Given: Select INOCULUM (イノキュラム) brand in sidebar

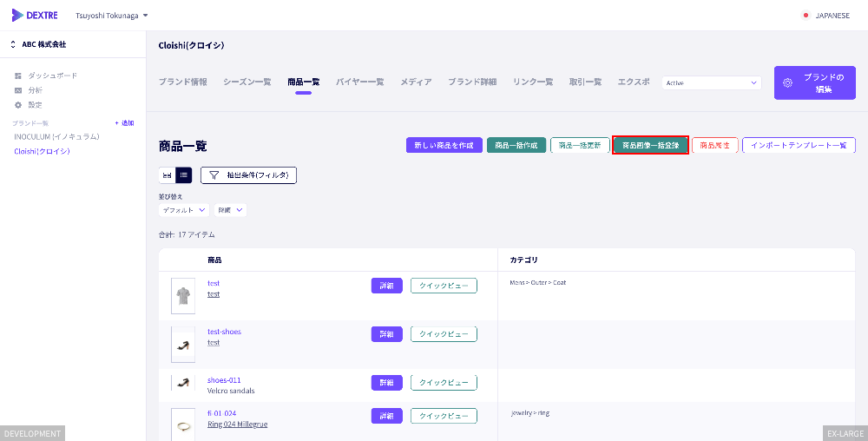Looking at the screenshot, I should click(56, 136).
